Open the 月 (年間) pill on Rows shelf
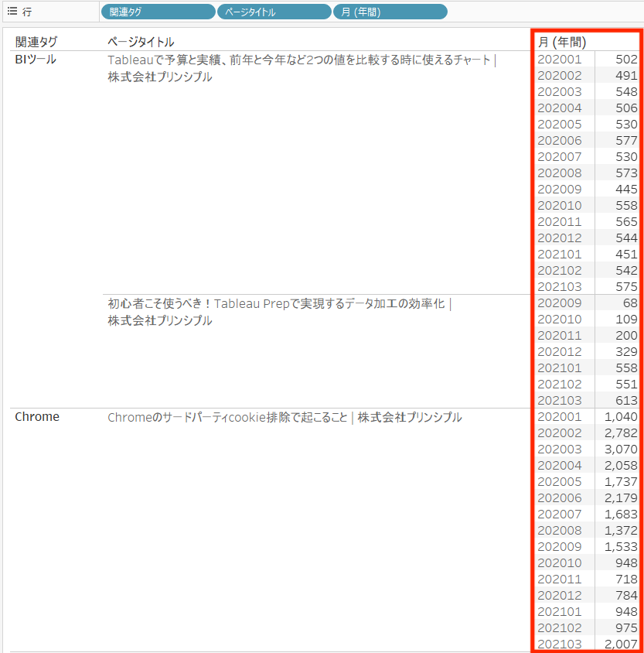The height and width of the screenshot is (653, 644). pyautogui.click(x=390, y=12)
